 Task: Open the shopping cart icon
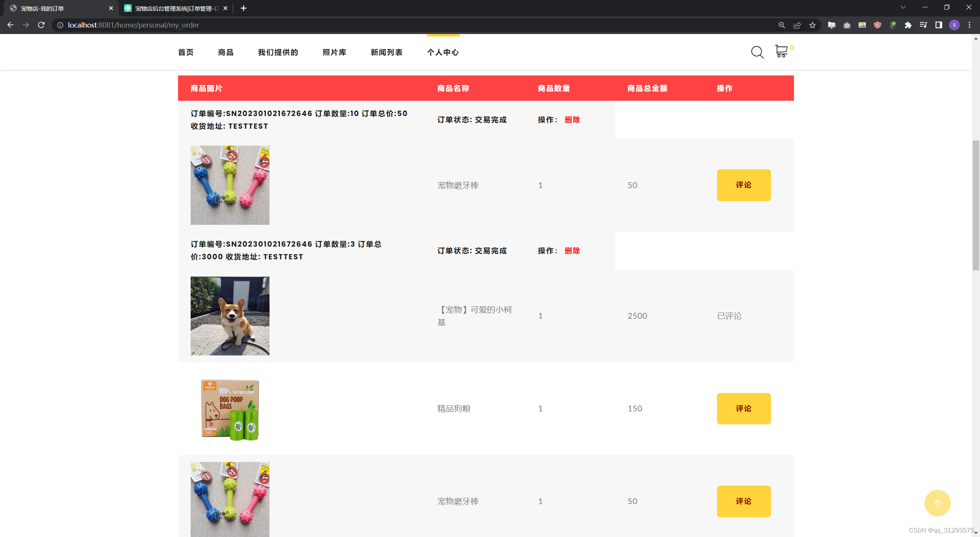[781, 51]
